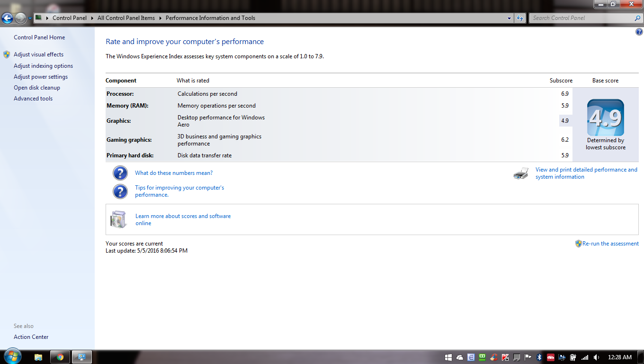Click the shield icon beside Re-run the assessment
Viewport: 644px width, 364px height.
click(x=578, y=244)
